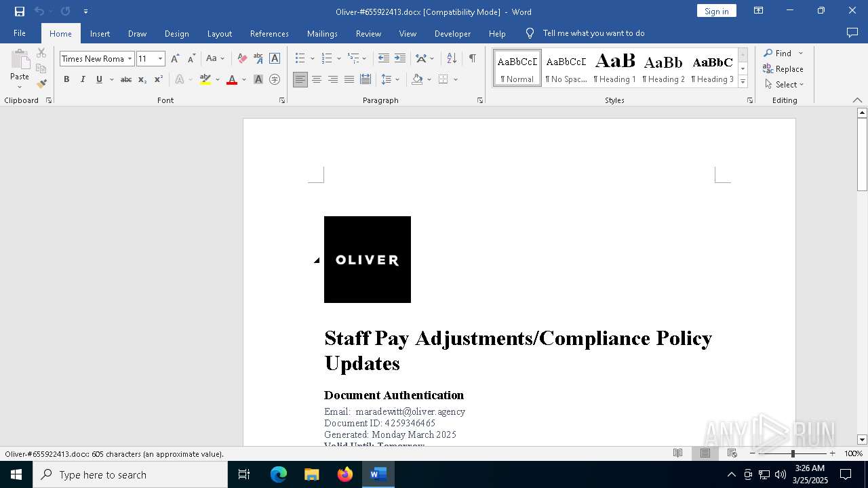Increase the paragraph indent
The height and width of the screenshot is (488, 868).
400,59
